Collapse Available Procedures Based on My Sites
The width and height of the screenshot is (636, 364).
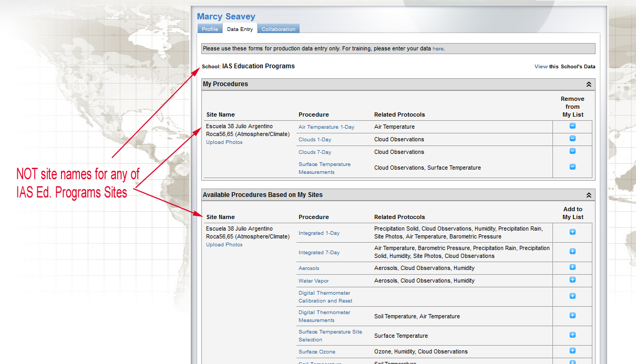(x=589, y=195)
